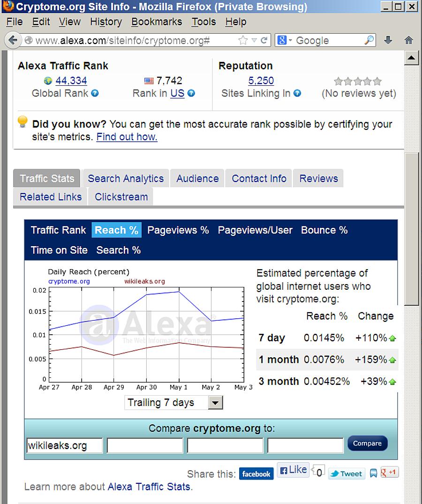Click the 7 day 0.0145% value
Viewport: 422px width, 504px height.
coord(324,338)
